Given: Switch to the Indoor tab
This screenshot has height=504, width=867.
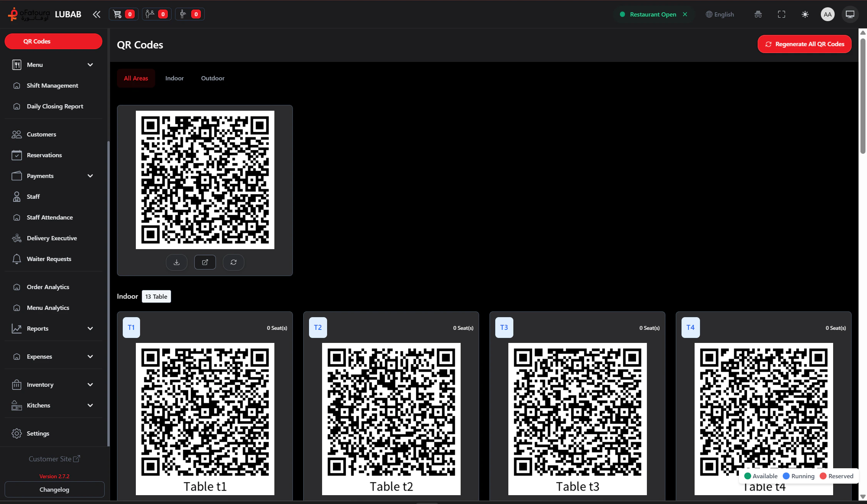Looking at the screenshot, I should point(174,78).
